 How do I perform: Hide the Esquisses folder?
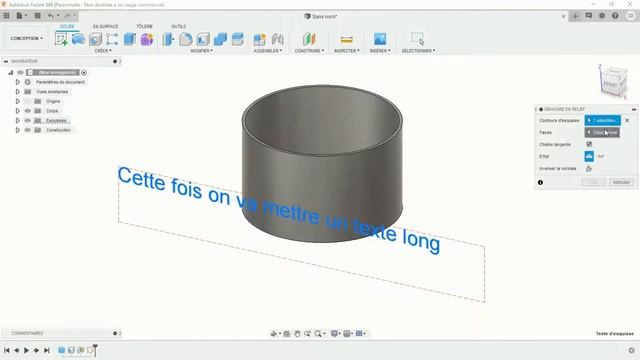28,120
